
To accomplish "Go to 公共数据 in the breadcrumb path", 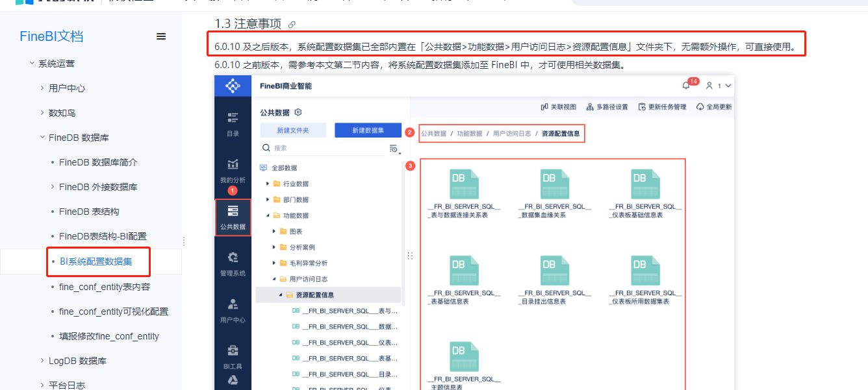I will 433,133.
